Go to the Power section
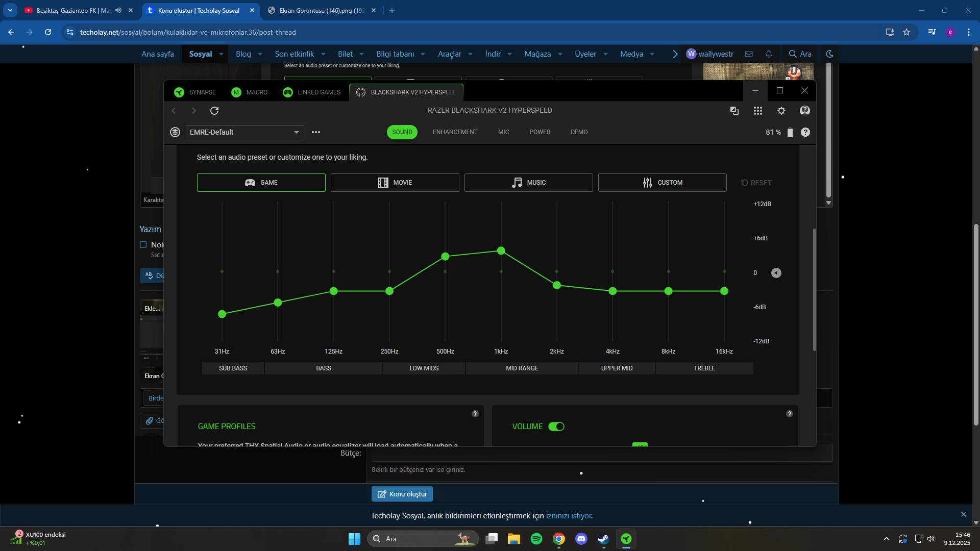This screenshot has height=551, width=980. 540,132
